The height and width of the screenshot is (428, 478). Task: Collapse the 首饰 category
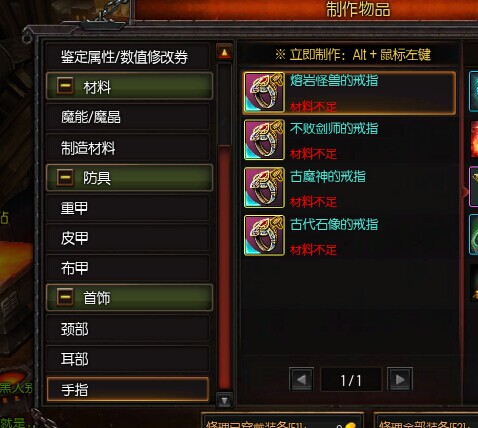pos(65,297)
